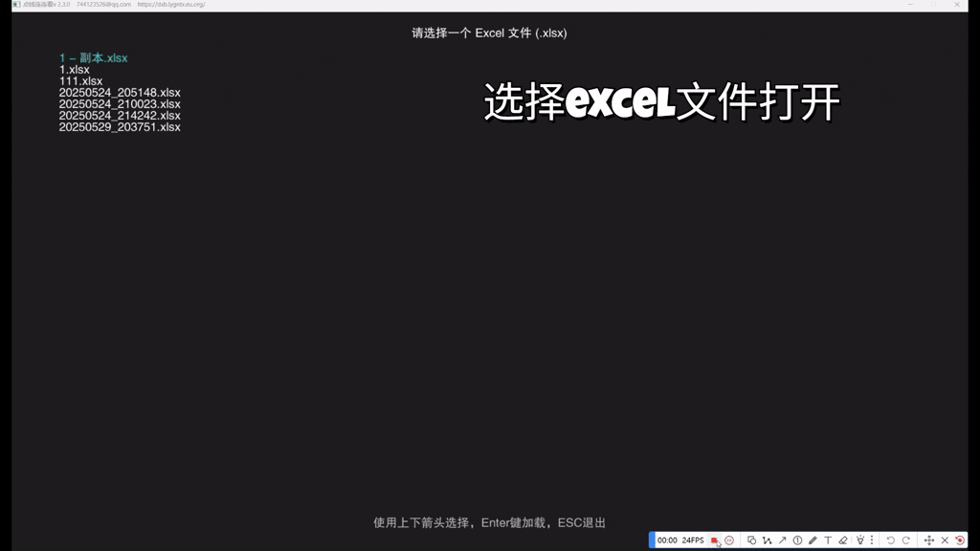This screenshot has width=980, height=551.
Task: Redo the last annotation
Action: tap(907, 540)
